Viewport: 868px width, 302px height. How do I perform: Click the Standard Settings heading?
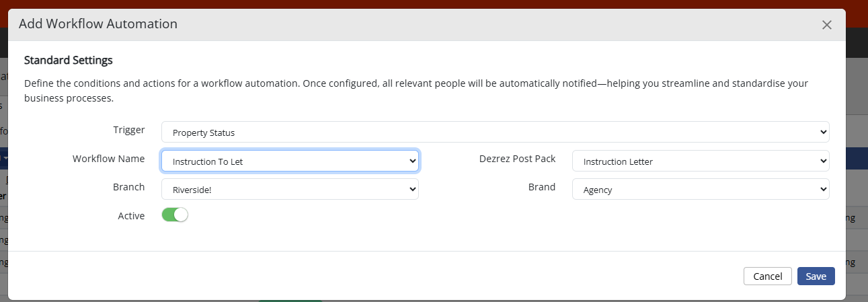68,61
